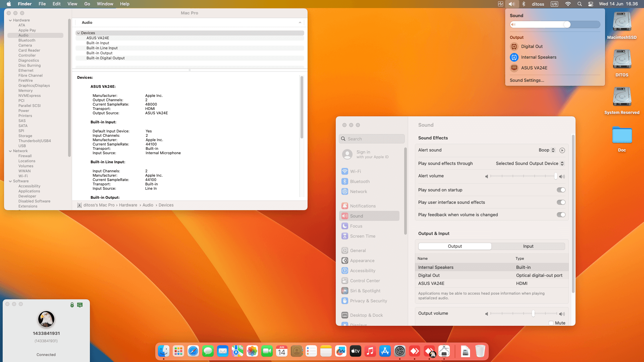
Task: Switch to the Output tab
Action: click(455, 246)
